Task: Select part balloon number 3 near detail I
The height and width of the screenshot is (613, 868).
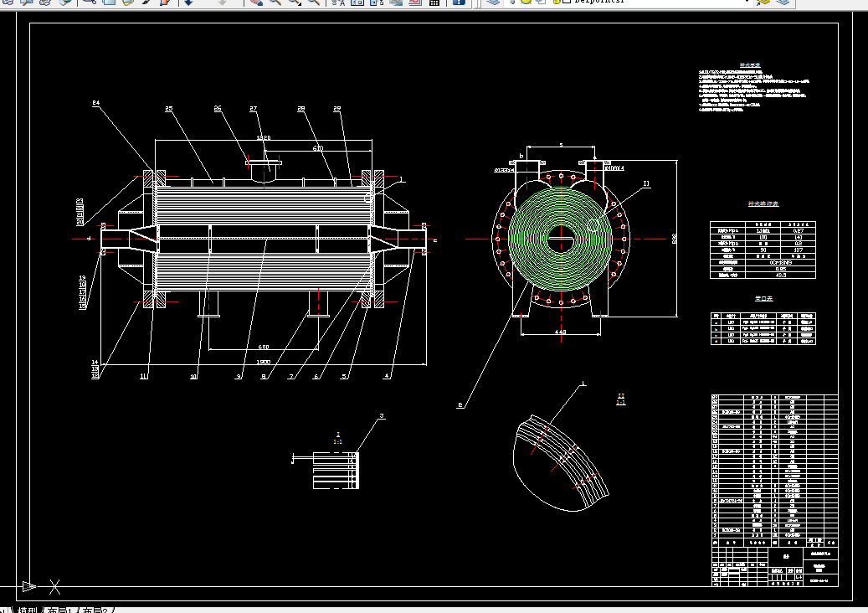Action: (x=382, y=416)
